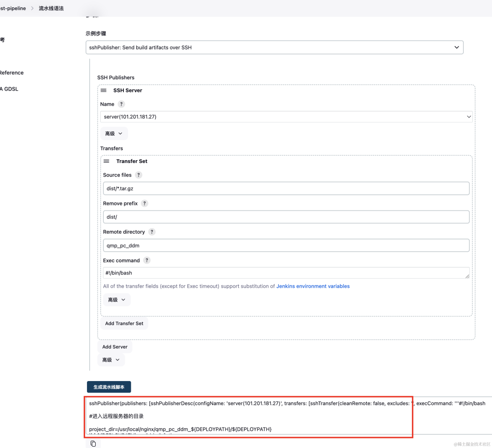Click the Add Server button
The width and height of the screenshot is (492, 448).
click(x=115, y=347)
